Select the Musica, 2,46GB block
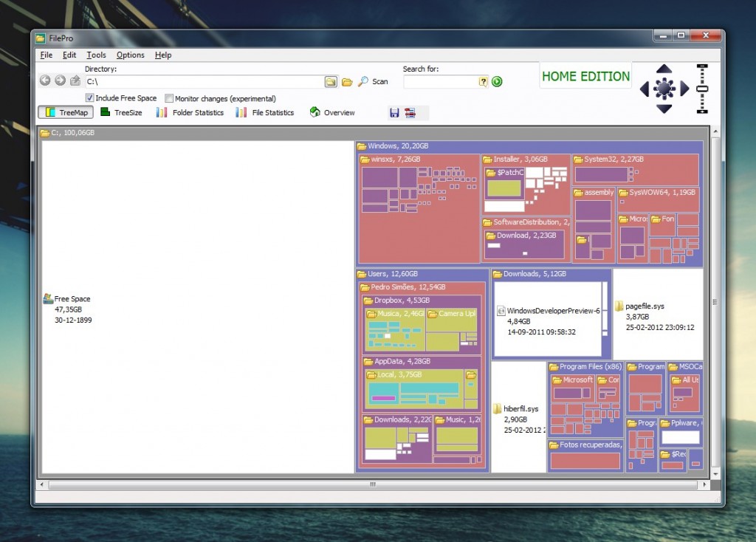The image size is (756, 542). pyautogui.click(x=395, y=330)
